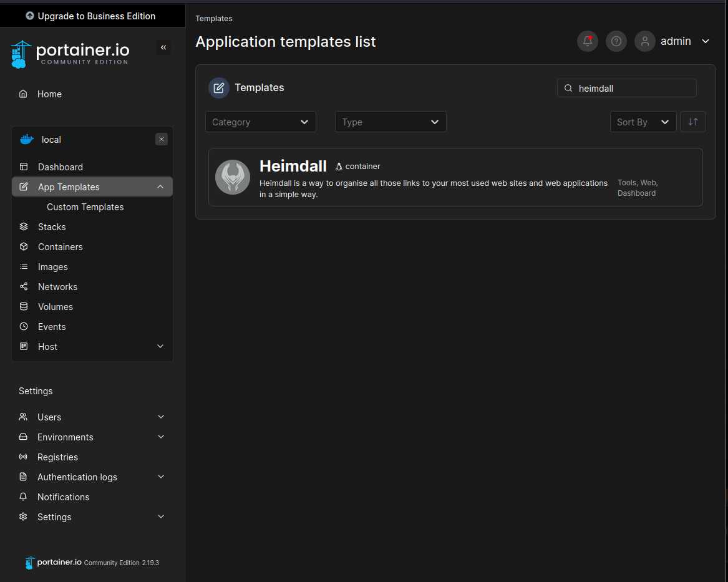Click the Stacks layers icon
Screen dimensions: 728x582
tap(24, 226)
